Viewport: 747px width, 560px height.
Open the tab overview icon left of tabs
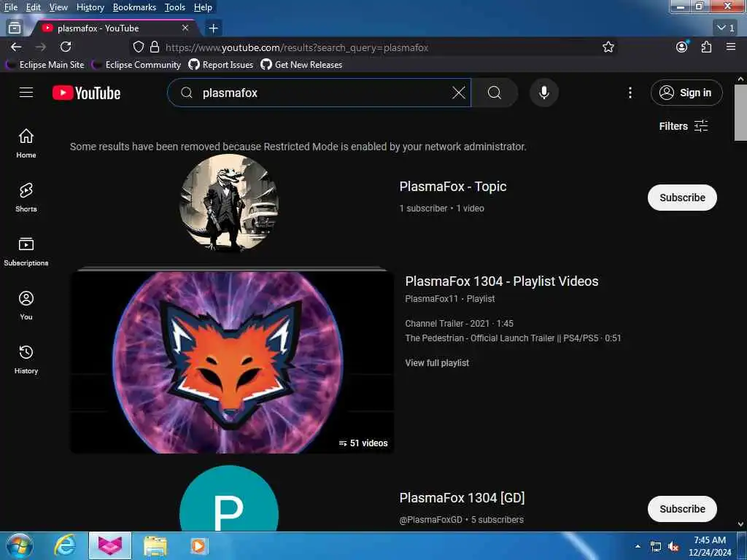[x=15, y=28]
